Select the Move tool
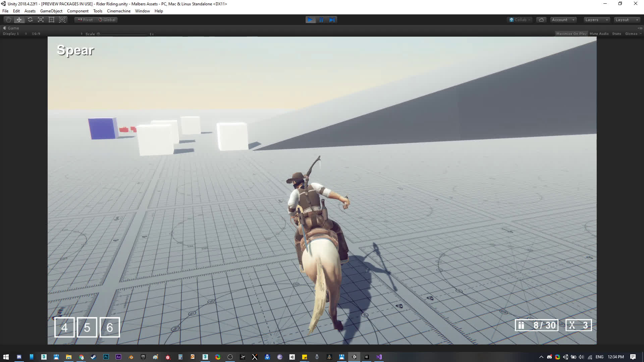This screenshot has width=644, height=362. (x=19, y=20)
